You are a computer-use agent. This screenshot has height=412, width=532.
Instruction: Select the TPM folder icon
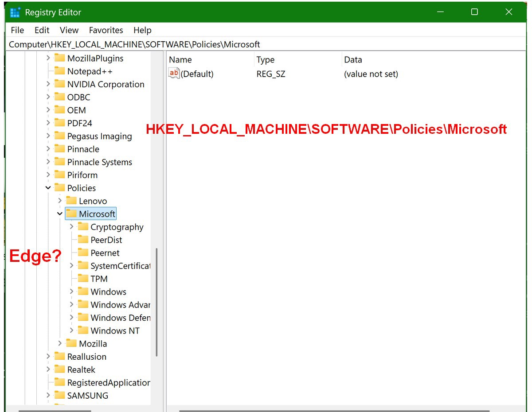click(83, 279)
